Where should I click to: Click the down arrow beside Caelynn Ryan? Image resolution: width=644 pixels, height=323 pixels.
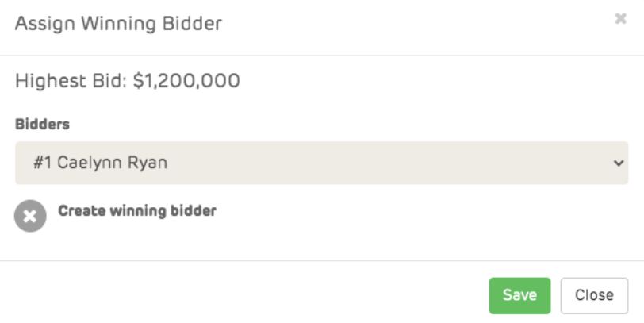click(x=619, y=163)
